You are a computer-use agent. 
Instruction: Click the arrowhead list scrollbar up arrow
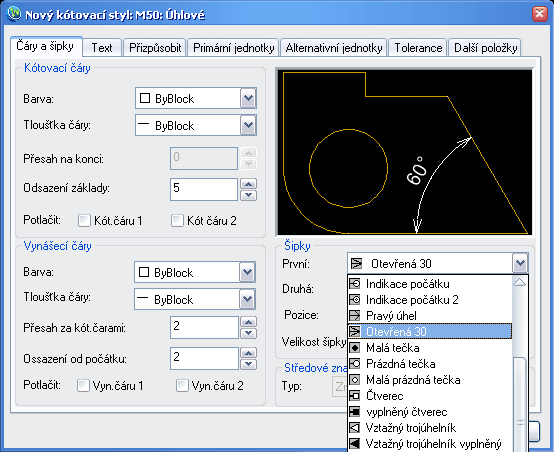(520, 282)
